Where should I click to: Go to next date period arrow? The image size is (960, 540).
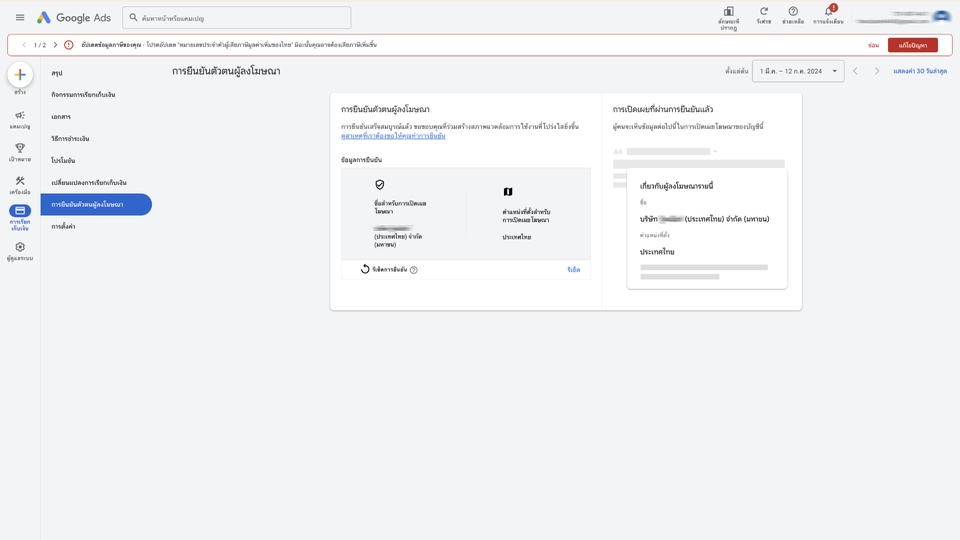pyautogui.click(x=877, y=71)
